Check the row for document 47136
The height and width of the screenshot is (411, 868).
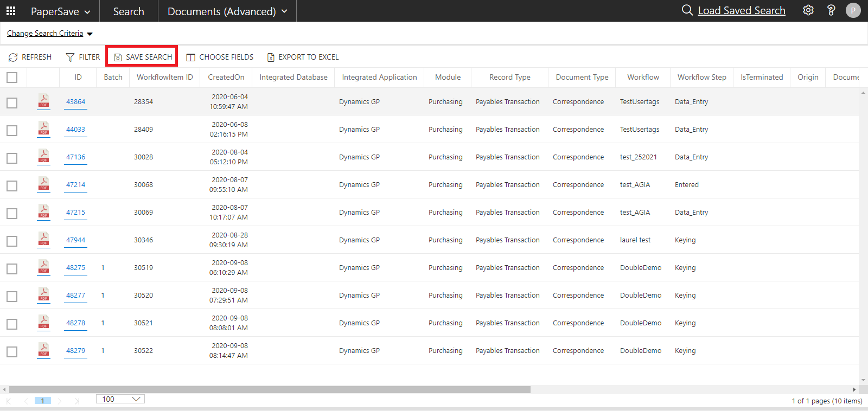(x=12, y=158)
